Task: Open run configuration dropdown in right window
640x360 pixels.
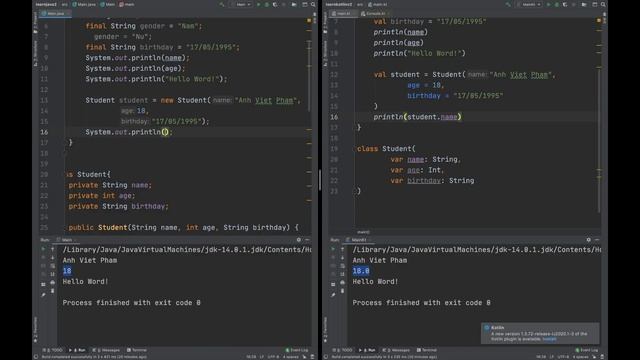Action: tap(529, 4)
